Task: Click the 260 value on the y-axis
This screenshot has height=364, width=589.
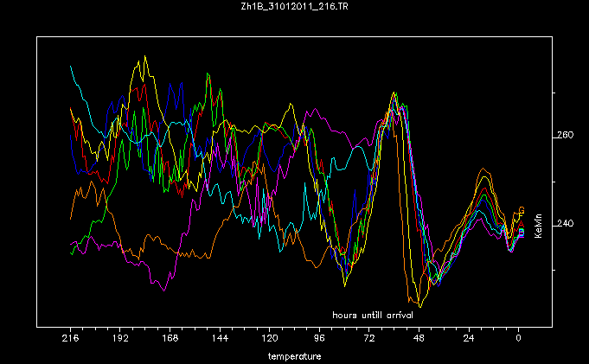Action: click(565, 136)
